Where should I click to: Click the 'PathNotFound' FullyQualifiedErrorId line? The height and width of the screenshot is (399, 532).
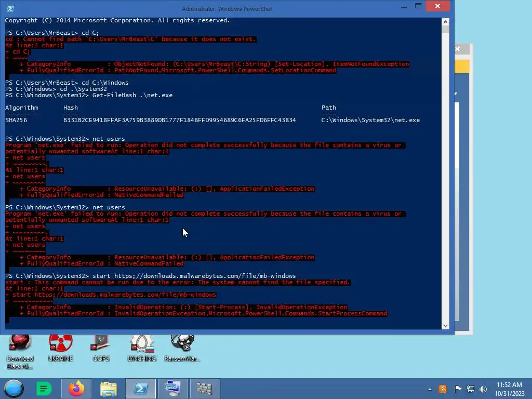coord(178,70)
